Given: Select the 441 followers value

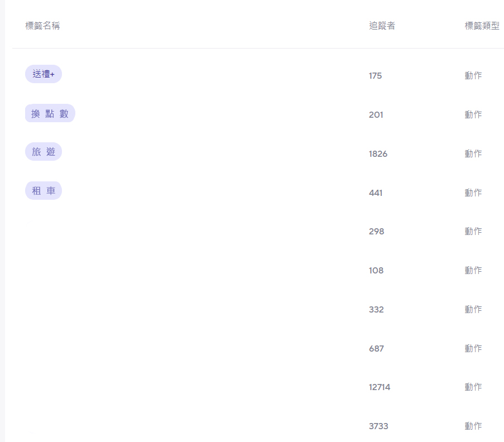Looking at the screenshot, I should tap(376, 193).
